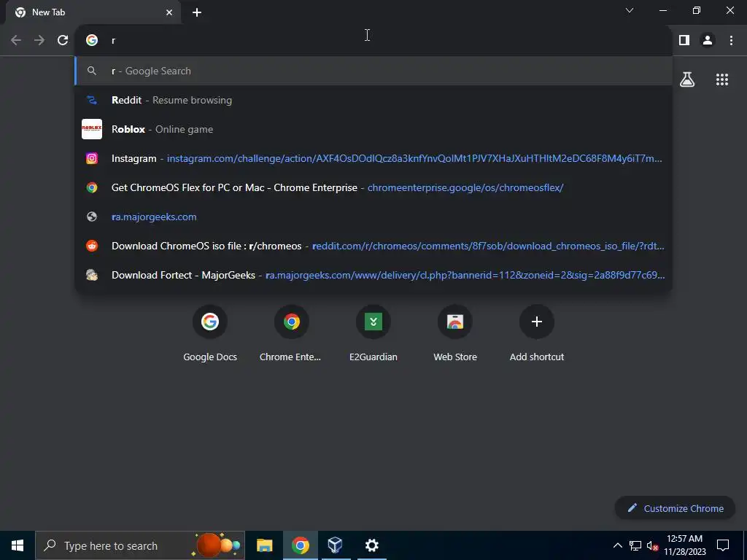
Task: Click the Reddit alien icon in suggestions
Action: click(x=92, y=246)
